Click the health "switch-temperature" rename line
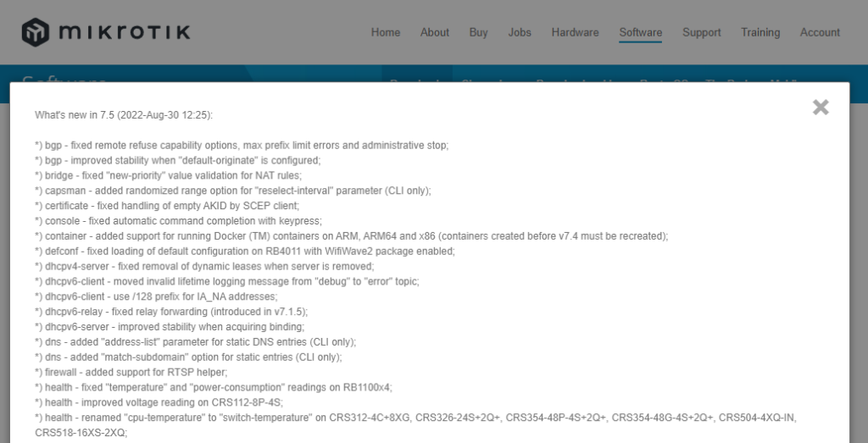The height and width of the screenshot is (443, 868). [x=415, y=424]
